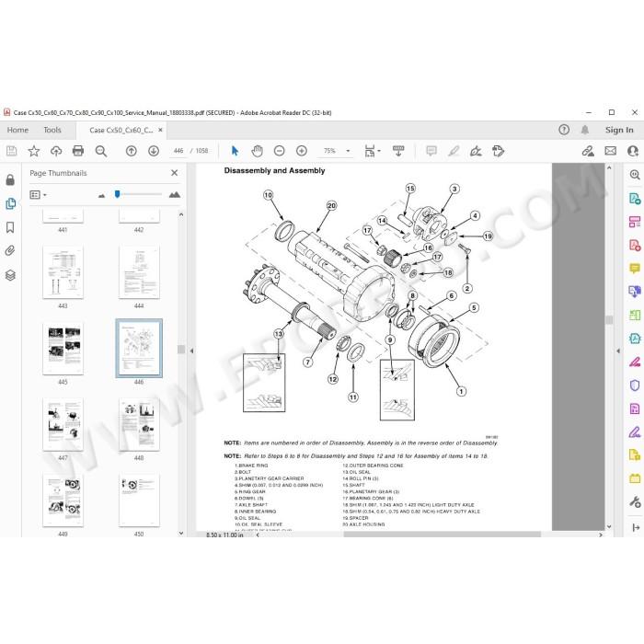Open the notifications bell

[585, 130]
